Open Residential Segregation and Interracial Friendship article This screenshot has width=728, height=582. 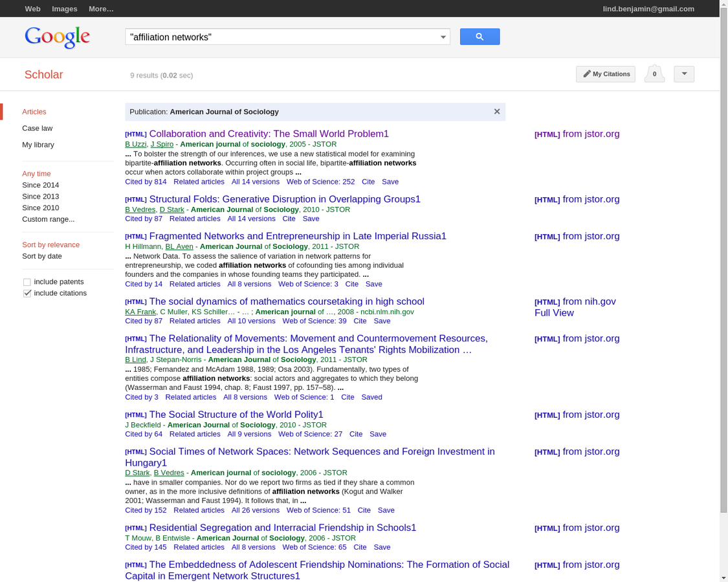click(x=282, y=528)
